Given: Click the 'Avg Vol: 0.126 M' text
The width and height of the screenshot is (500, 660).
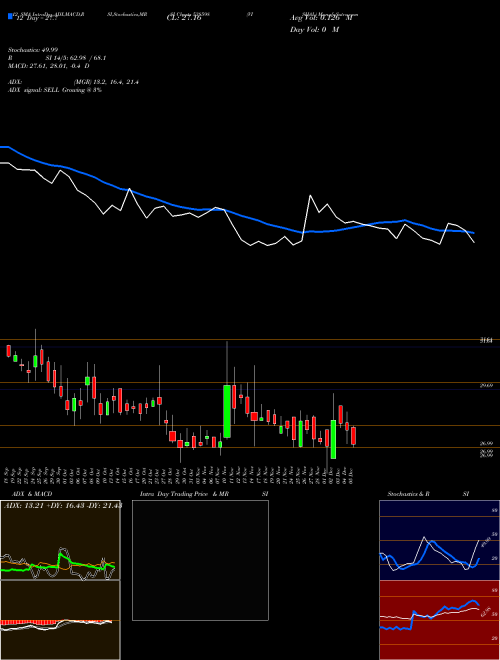Looking at the screenshot, I should coord(321,18).
